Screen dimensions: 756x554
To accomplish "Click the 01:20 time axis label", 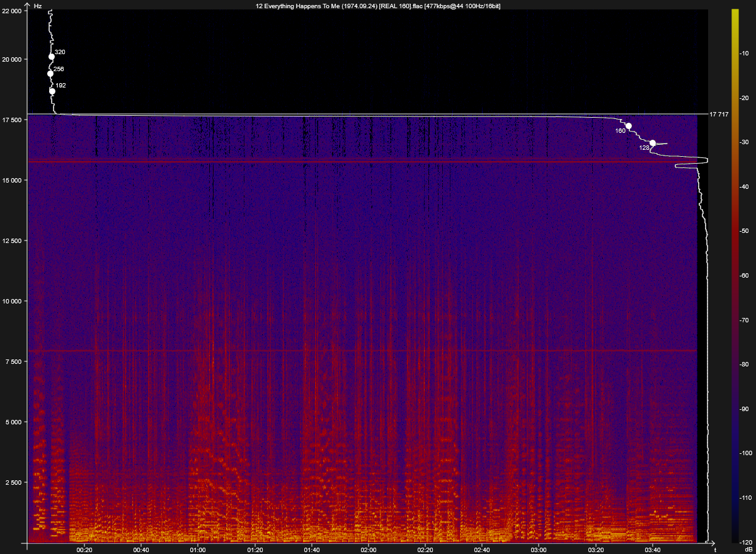I will point(255,550).
